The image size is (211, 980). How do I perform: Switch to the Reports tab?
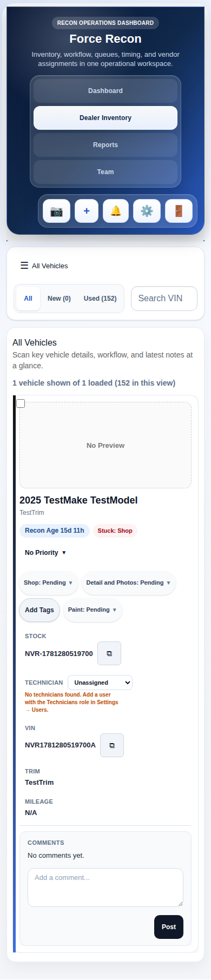click(105, 145)
